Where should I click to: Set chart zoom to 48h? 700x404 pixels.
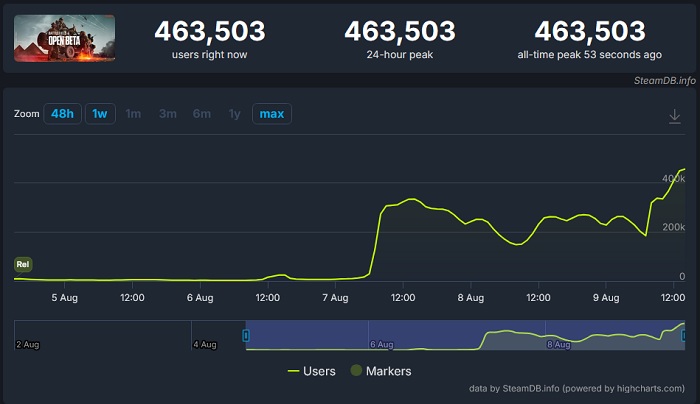click(62, 114)
